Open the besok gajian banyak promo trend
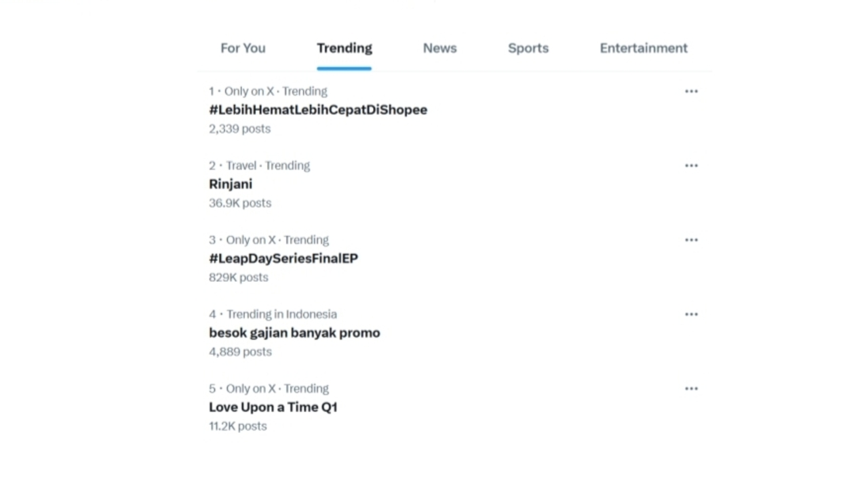Screen dimensions: 868x488 pyautogui.click(x=294, y=333)
